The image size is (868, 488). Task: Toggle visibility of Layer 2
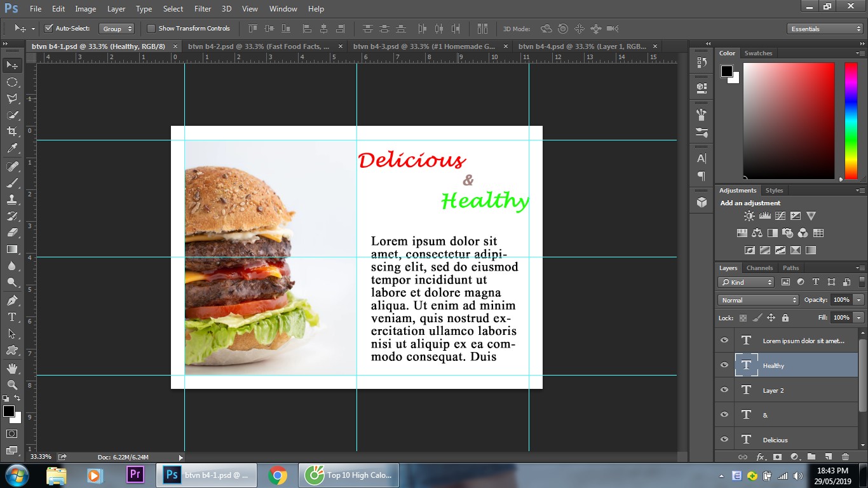(x=724, y=390)
